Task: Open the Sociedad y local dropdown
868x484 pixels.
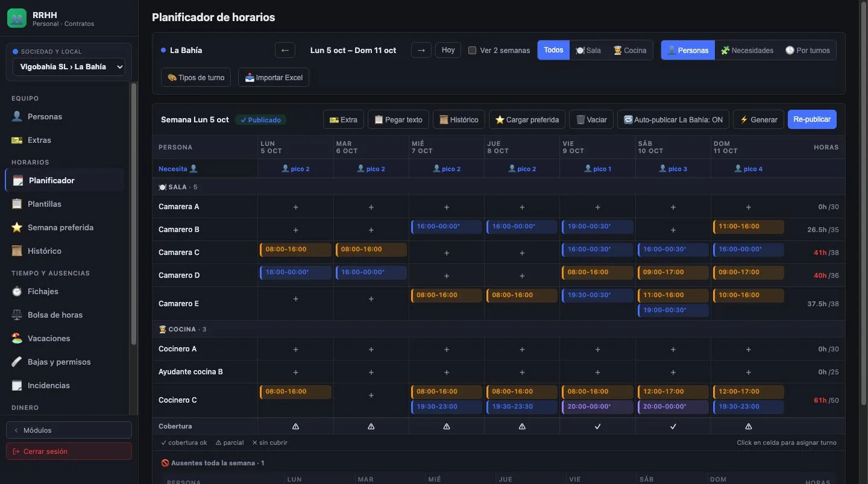Action: point(69,67)
